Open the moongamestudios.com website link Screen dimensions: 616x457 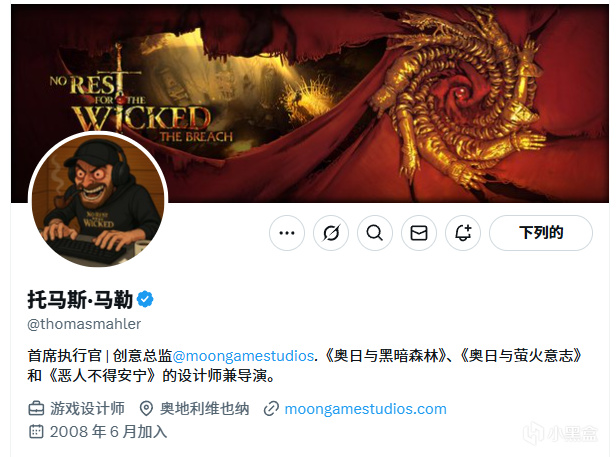(x=365, y=409)
